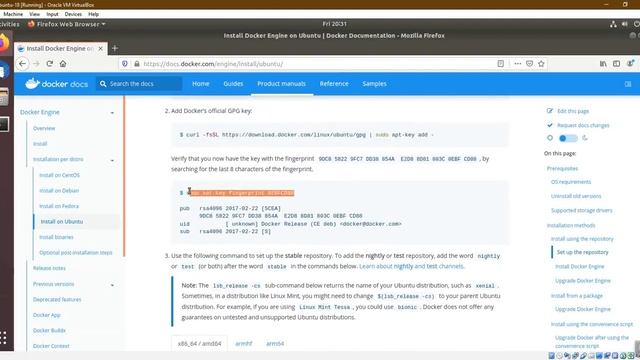Image resolution: width=640 pixels, height=360 pixels.
Task: Click the tracking protection shield icon
Action: pyautogui.click(x=125, y=64)
